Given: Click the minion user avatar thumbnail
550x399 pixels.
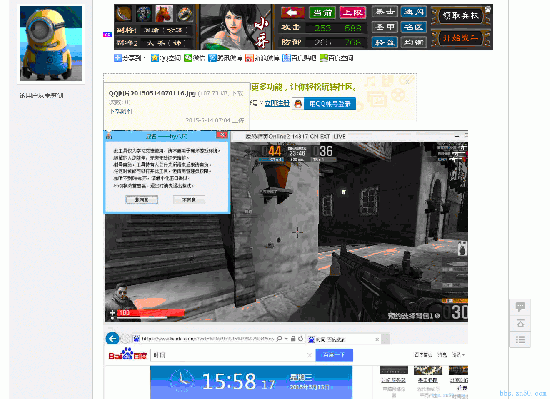Looking at the screenshot, I should point(51,43).
